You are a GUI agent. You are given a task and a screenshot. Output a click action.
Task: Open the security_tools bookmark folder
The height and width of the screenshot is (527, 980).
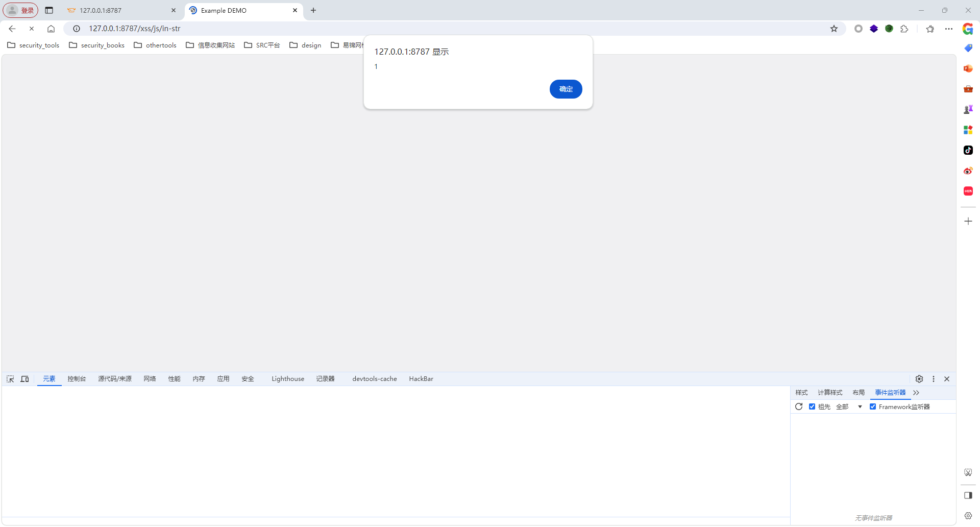[x=34, y=45]
